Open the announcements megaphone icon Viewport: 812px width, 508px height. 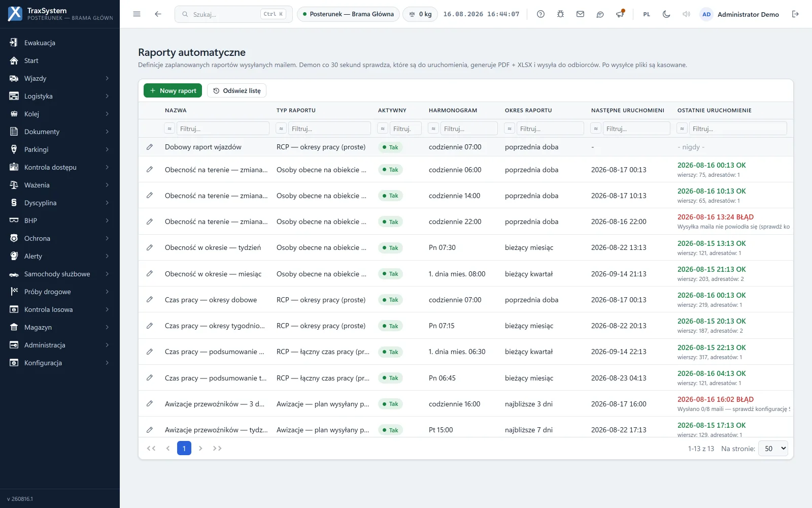620,14
